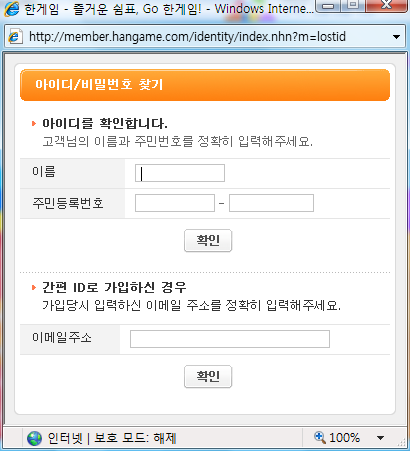The image size is (410, 451).
Task: Click the orange arrow bullet beside 아이디를 확인합니다
Action: 34,124
